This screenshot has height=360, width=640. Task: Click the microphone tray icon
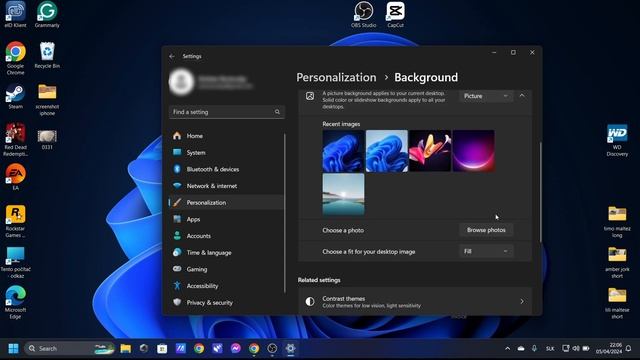[x=534, y=349]
